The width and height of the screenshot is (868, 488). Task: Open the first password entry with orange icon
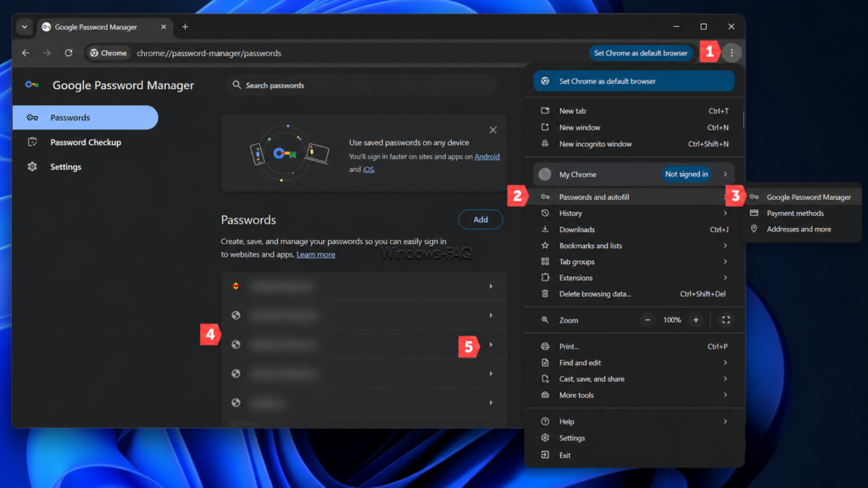point(364,286)
